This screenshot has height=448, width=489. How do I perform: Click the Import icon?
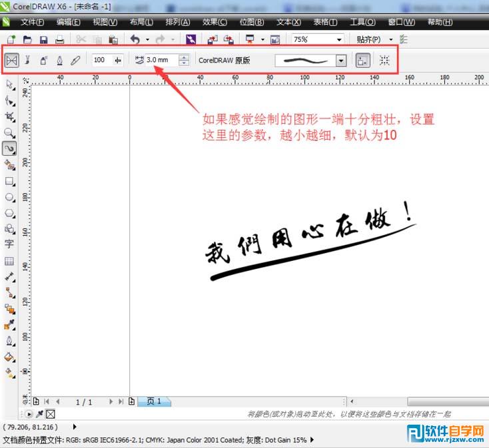tap(213, 39)
